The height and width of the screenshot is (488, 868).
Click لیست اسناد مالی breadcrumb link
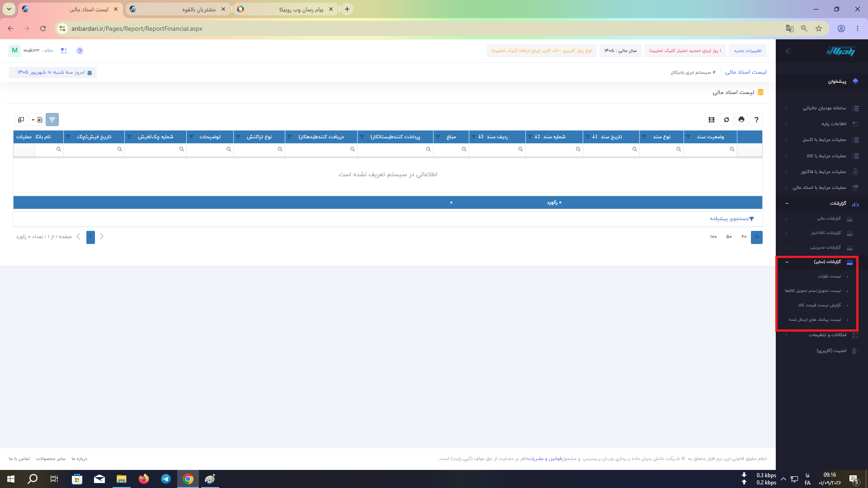click(x=746, y=72)
